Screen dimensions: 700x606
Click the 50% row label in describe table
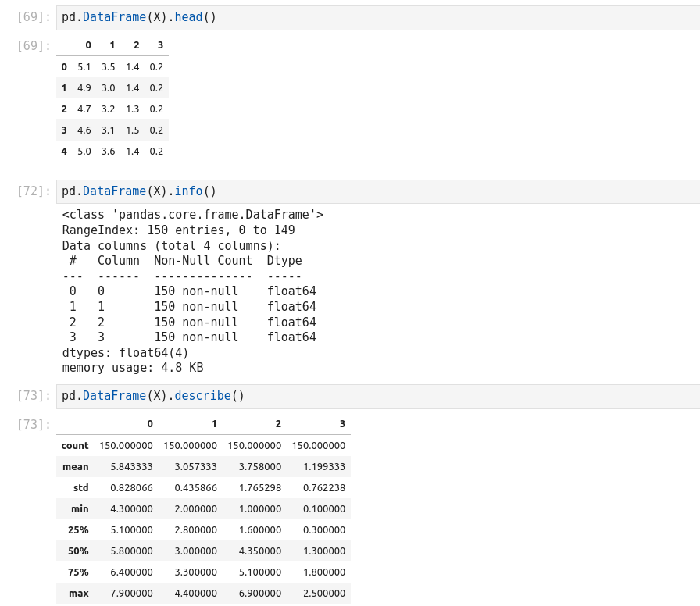pos(78,551)
